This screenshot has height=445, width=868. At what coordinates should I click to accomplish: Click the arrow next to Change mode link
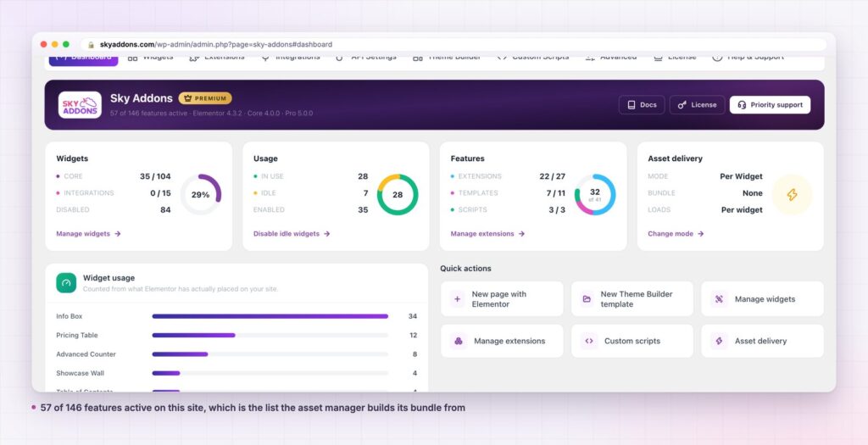(700, 234)
